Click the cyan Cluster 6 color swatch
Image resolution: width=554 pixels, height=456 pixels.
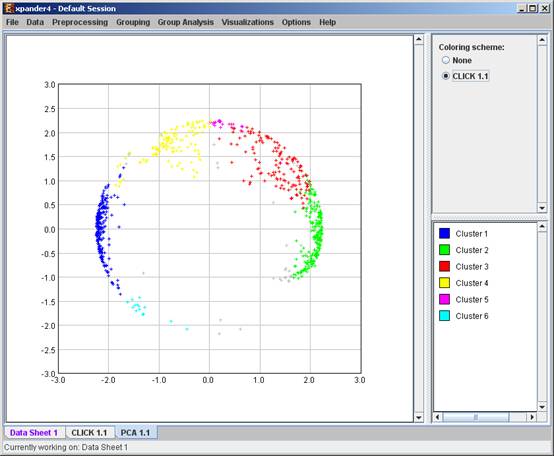[x=444, y=316]
